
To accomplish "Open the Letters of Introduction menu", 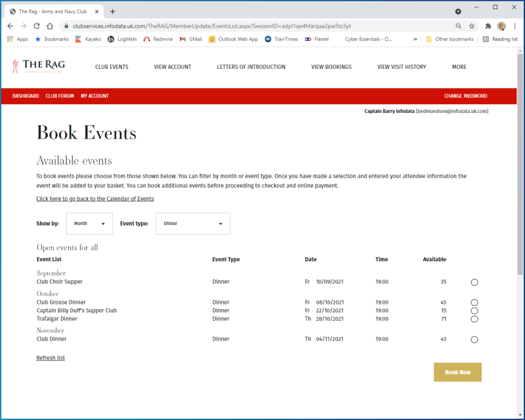I will click(251, 67).
